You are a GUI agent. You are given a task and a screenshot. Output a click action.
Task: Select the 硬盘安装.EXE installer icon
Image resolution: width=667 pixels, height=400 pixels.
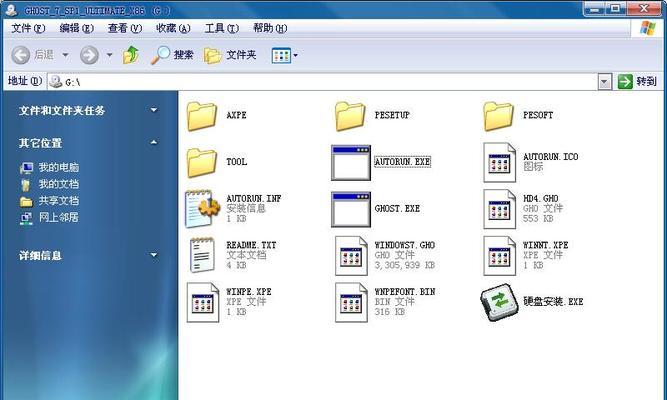pyautogui.click(x=499, y=303)
